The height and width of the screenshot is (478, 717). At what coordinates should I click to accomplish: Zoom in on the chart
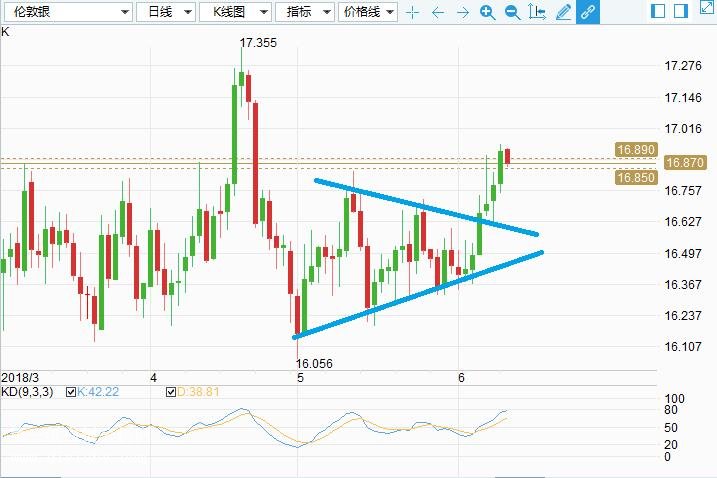pyautogui.click(x=487, y=12)
